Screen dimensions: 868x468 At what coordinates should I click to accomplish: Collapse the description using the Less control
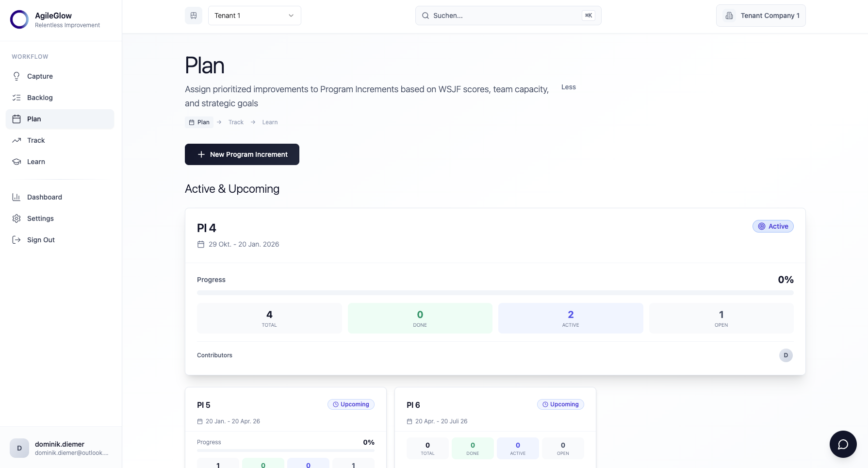(x=568, y=87)
